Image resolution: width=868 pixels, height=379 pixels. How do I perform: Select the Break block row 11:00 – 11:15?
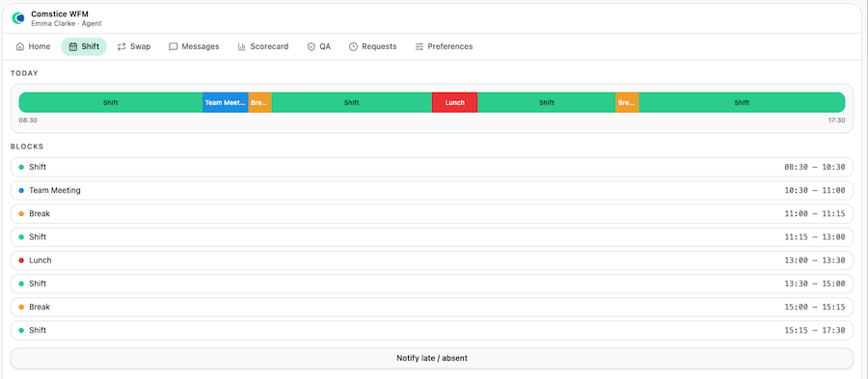[x=432, y=213]
